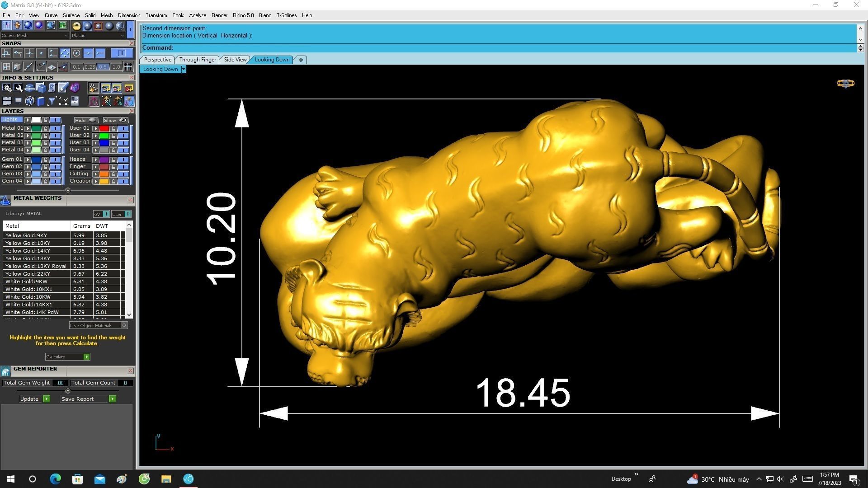Toggle the User 03 layer on/off switch
868x488 pixels.
[x=123, y=143]
